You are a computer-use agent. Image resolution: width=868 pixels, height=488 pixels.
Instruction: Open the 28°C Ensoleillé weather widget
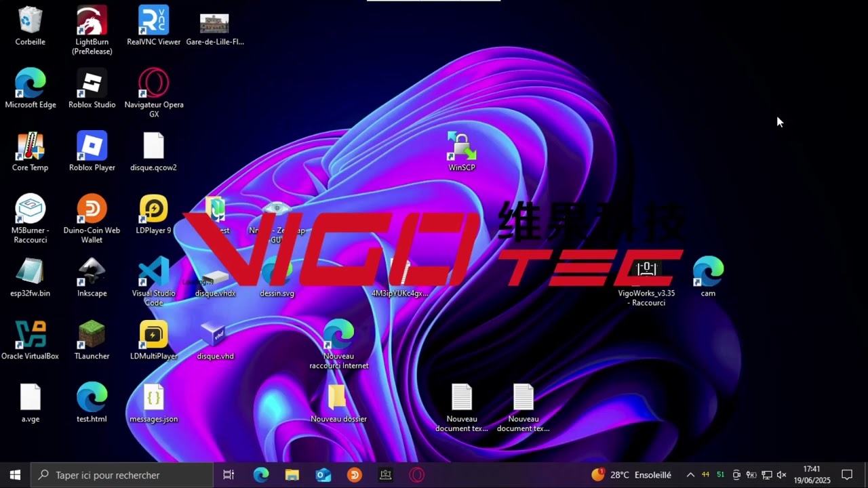632,475
